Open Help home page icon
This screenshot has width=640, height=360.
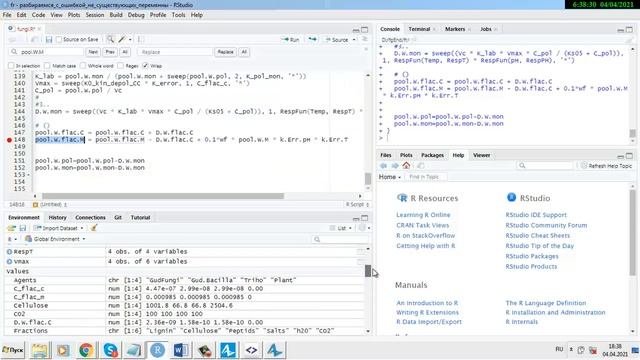click(406, 165)
